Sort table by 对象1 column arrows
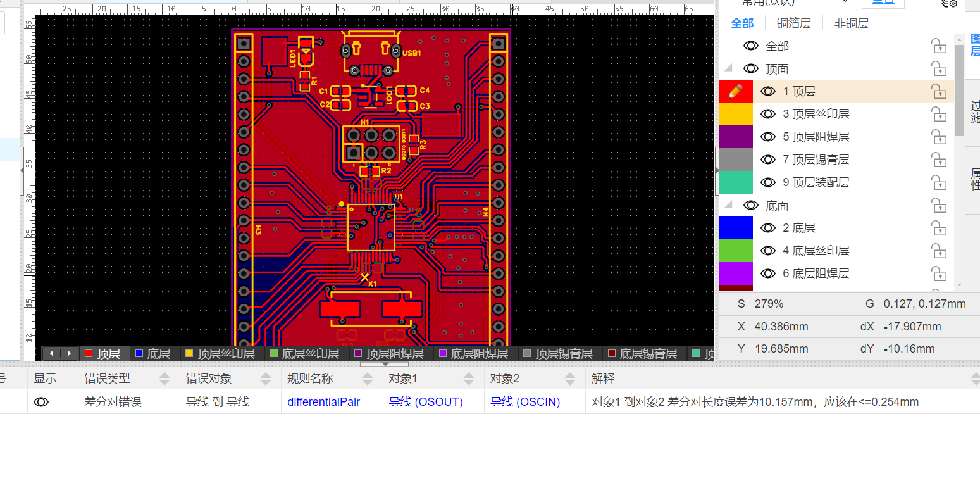The height and width of the screenshot is (483, 980). [469, 379]
